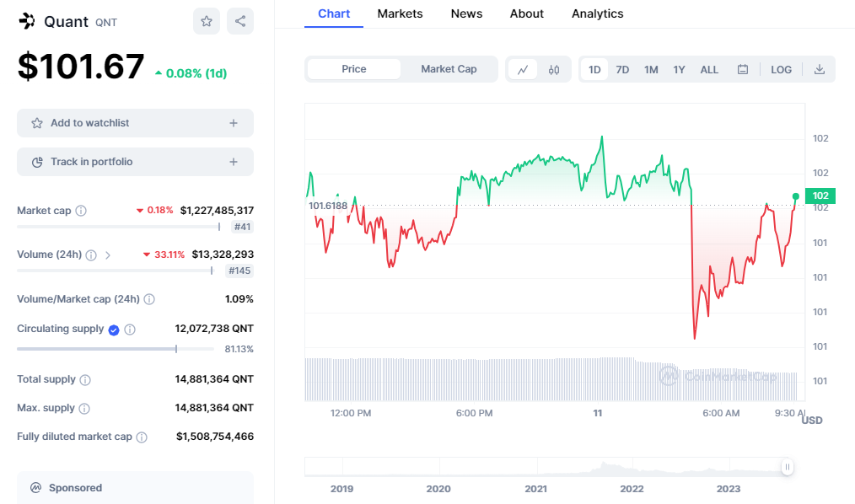Open the Chart tab
The height and width of the screenshot is (504, 855).
coord(334,13)
